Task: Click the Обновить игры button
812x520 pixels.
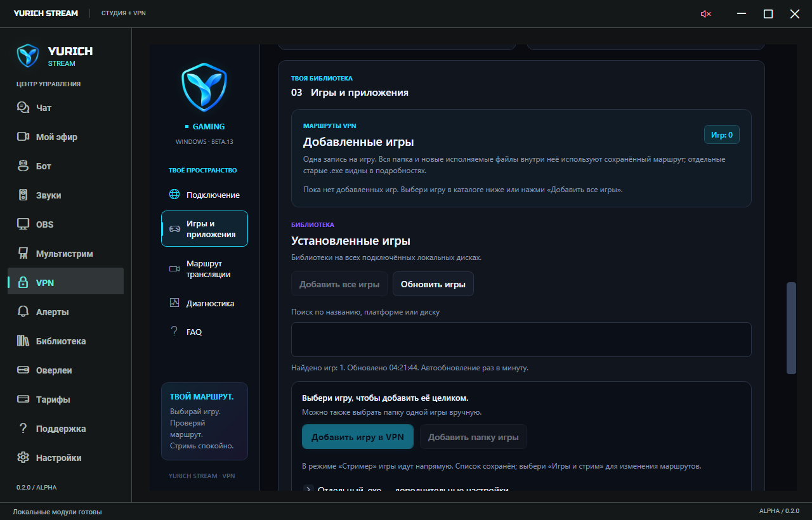Action: (x=433, y=284)
